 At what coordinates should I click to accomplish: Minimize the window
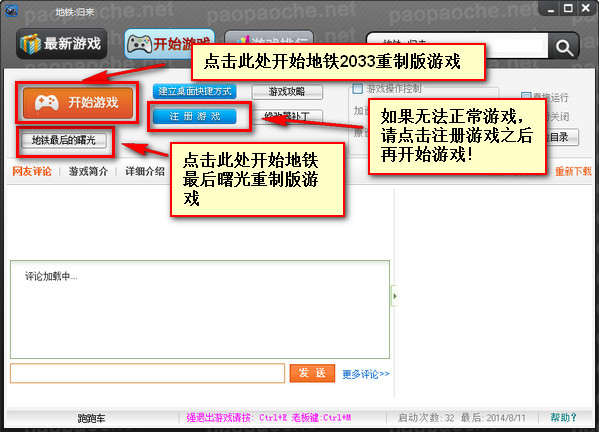550,9
